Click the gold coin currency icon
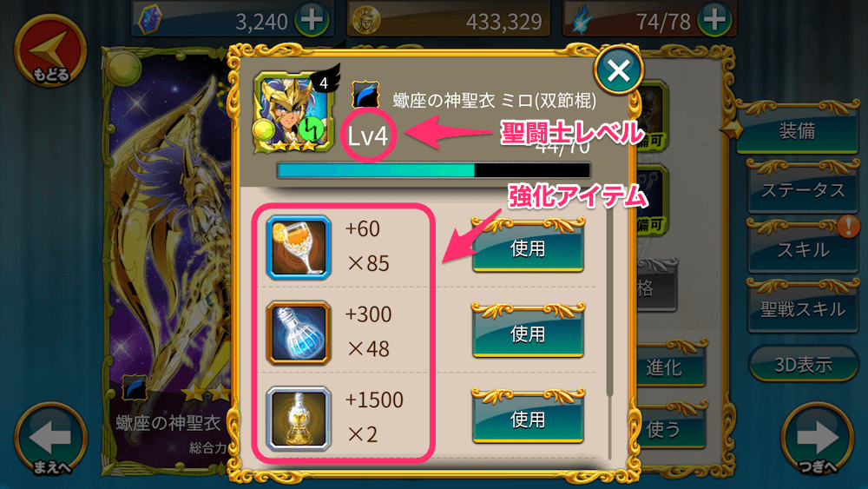868x489 pixels. click(366, 21)
